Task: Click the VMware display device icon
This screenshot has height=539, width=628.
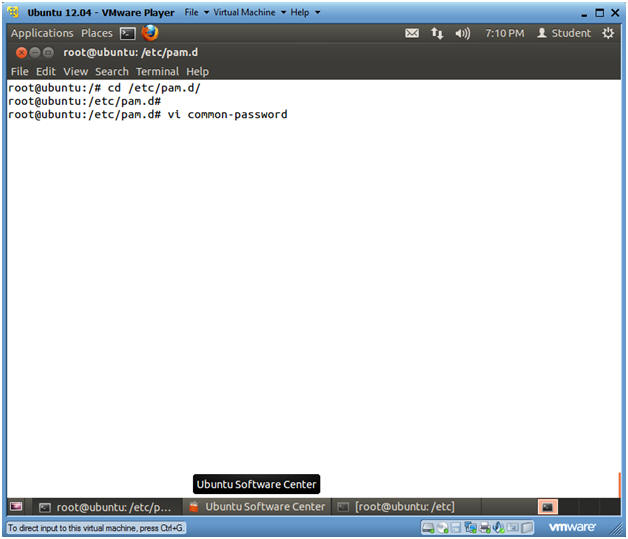Action: 513,528
